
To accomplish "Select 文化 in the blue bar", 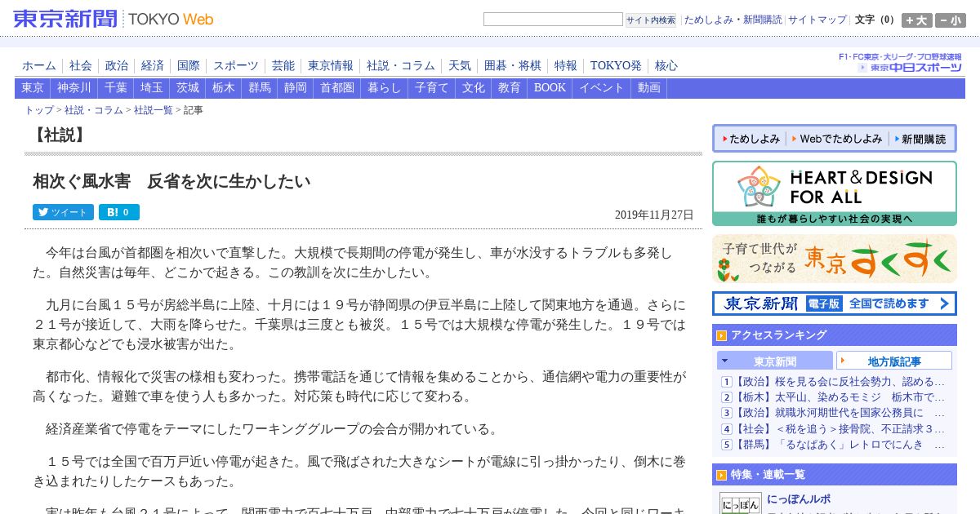I will tap(474, 88).
